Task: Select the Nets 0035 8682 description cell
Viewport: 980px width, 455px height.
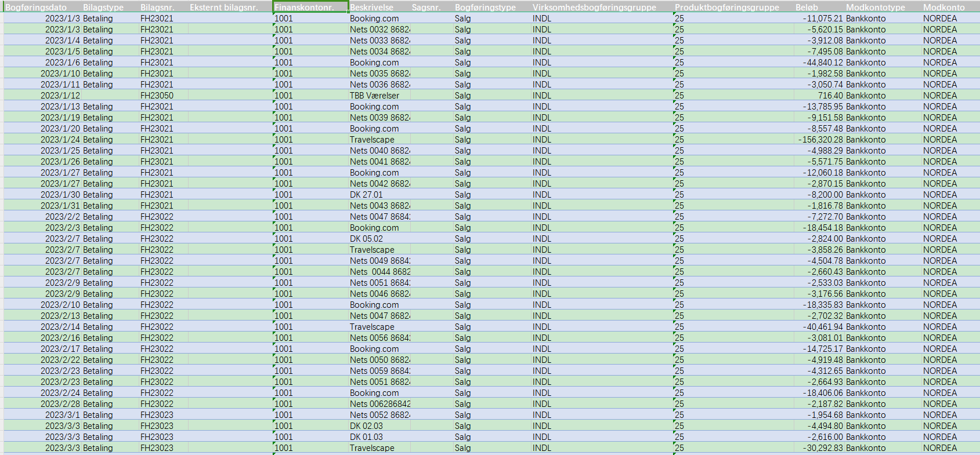Action: pyautogui.click(x=379, y=74)
